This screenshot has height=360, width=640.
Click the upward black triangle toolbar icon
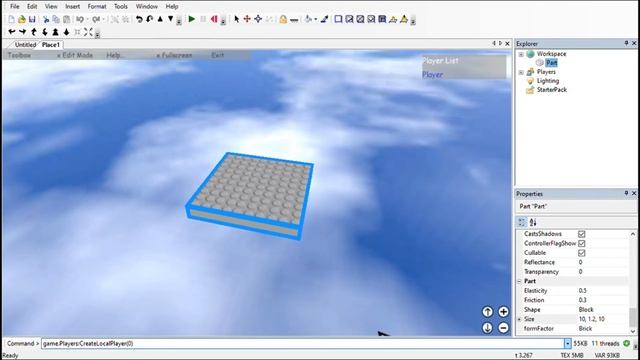160,19
